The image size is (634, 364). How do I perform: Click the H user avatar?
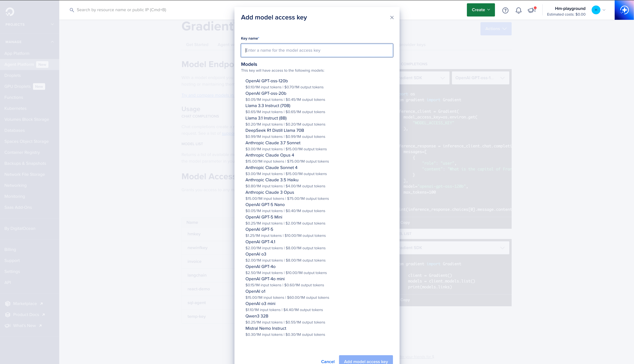pos(596,10)
